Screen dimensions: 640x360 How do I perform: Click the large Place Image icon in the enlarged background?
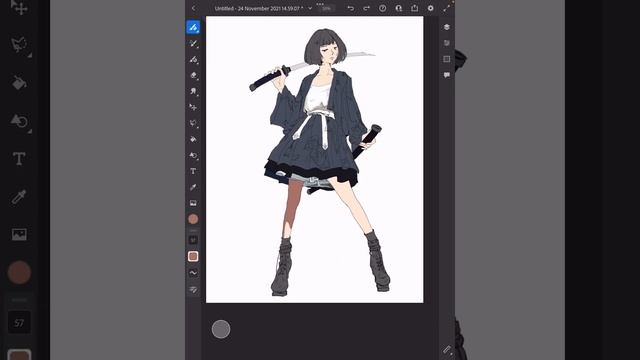point(19,234)
